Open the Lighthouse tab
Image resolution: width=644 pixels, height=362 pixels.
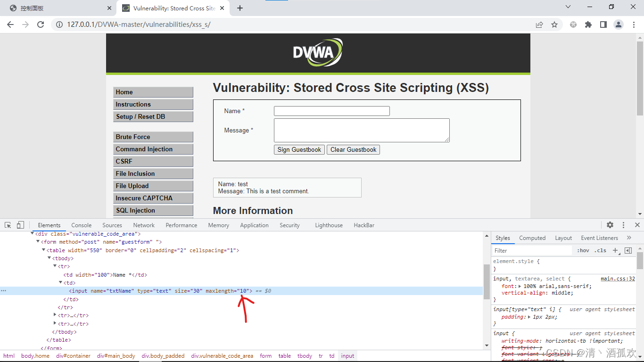329,225
